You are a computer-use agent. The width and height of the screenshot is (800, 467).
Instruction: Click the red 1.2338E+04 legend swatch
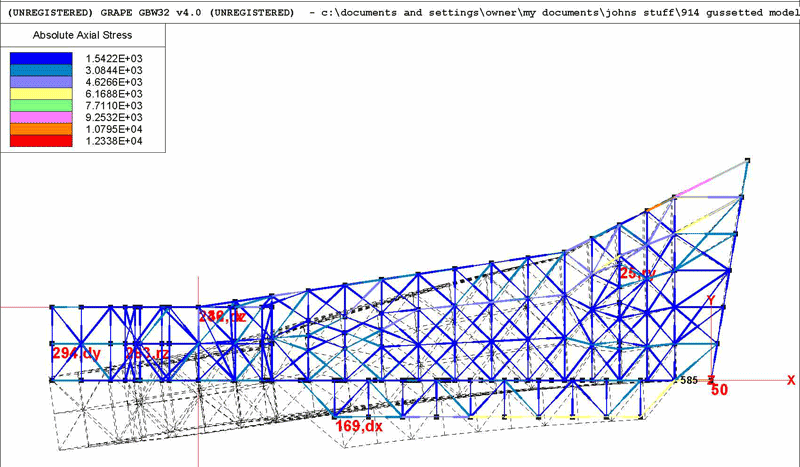(41, 141)
